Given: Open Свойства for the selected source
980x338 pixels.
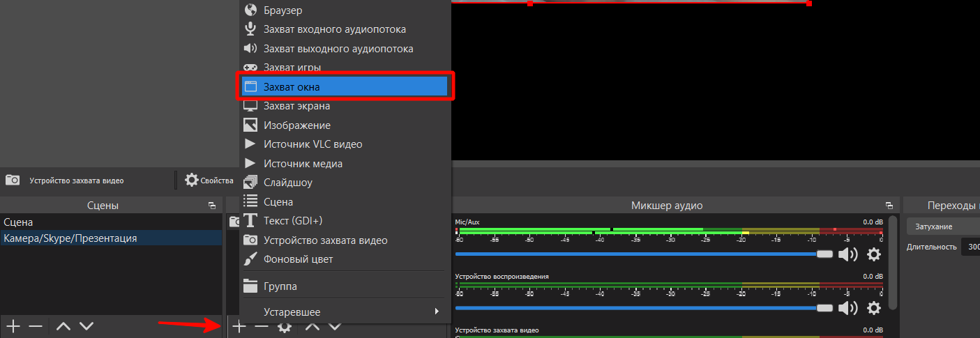Looking at the screenshot, I should [x=209, y=180].
